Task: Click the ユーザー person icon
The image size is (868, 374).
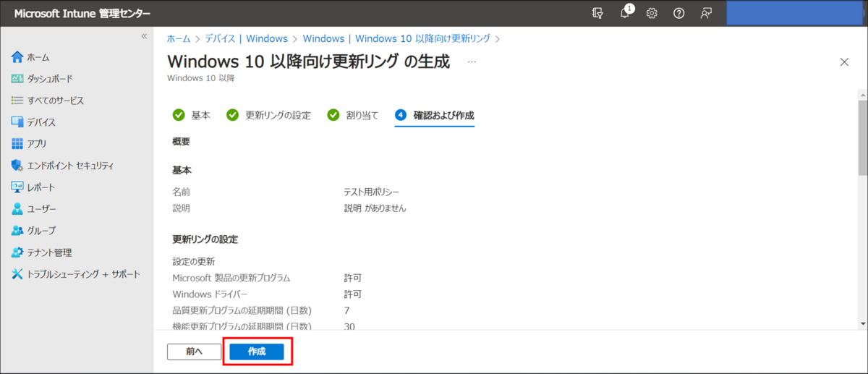Action: (17, 209)
